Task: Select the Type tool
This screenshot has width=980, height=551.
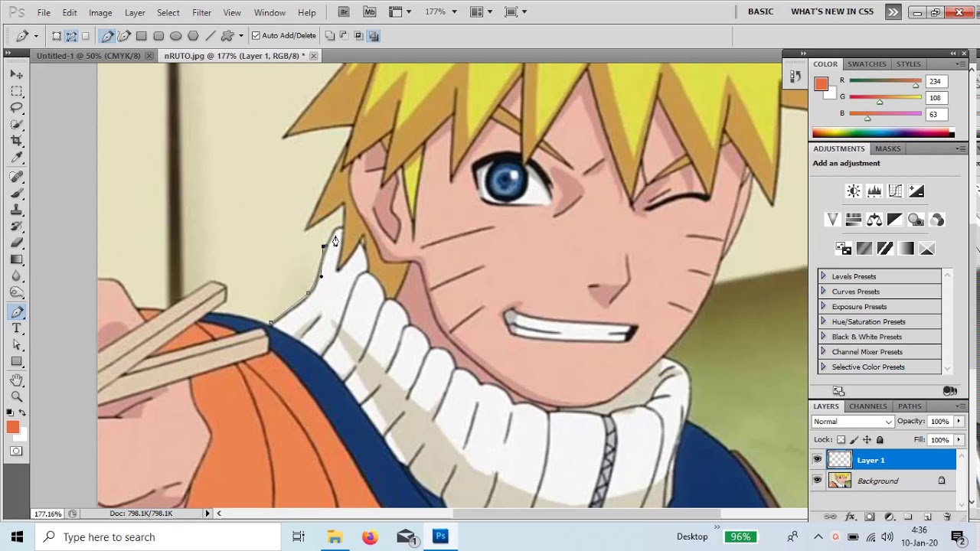Action: (16, 328)
